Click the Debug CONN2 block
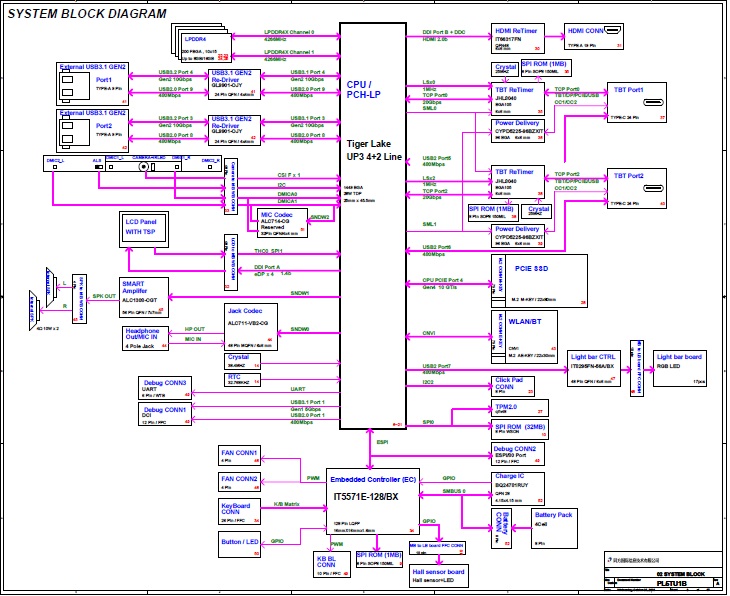 (x=518, y=454)
